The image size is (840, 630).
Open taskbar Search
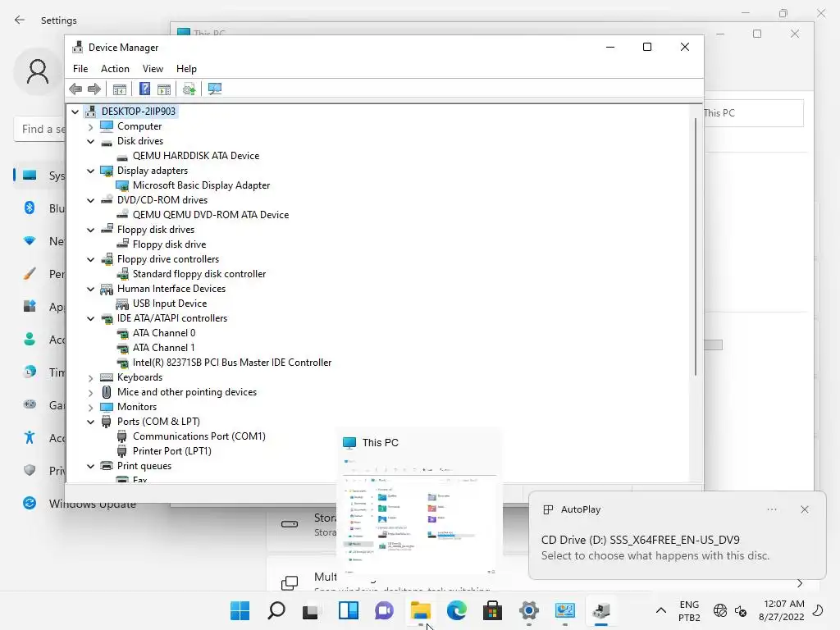[276, 610]
